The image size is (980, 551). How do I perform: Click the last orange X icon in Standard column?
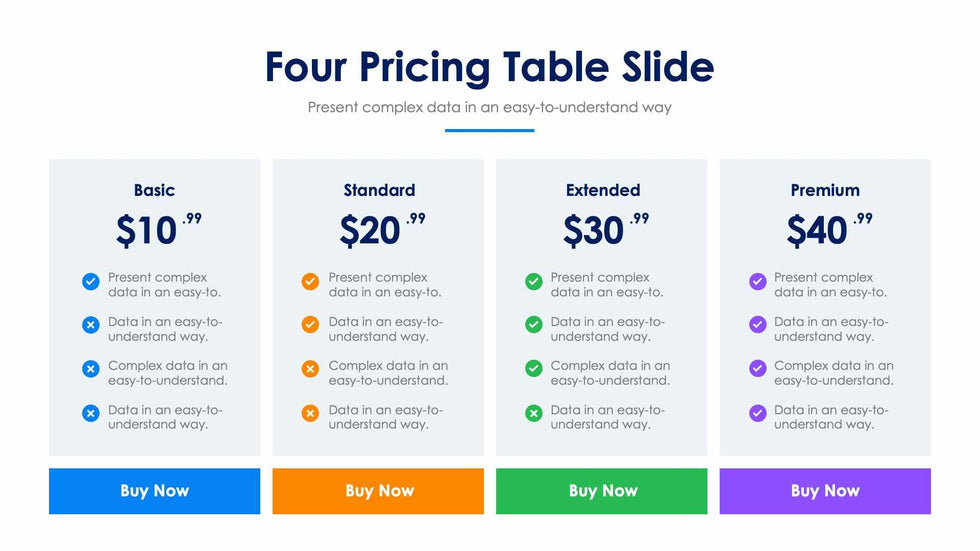click(310, 413)
